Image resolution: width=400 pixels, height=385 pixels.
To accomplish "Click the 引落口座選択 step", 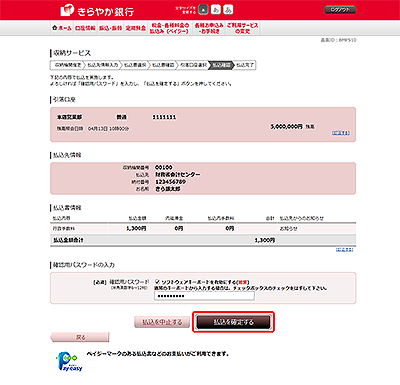I will 193,65.
